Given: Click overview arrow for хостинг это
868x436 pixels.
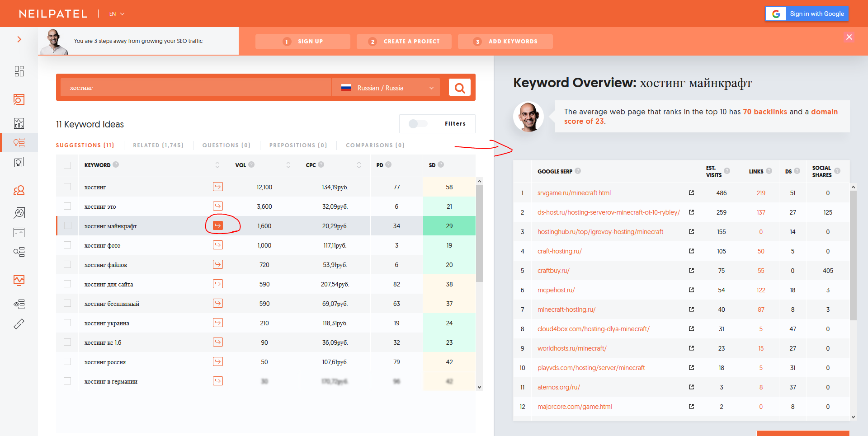Looking at the screenshot, I should tap(218, 206).
